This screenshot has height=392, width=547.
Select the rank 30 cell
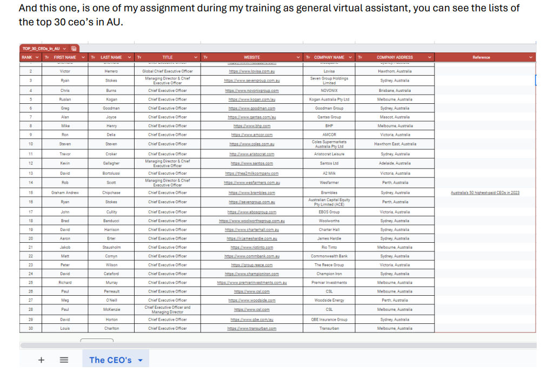coord(31,329)
